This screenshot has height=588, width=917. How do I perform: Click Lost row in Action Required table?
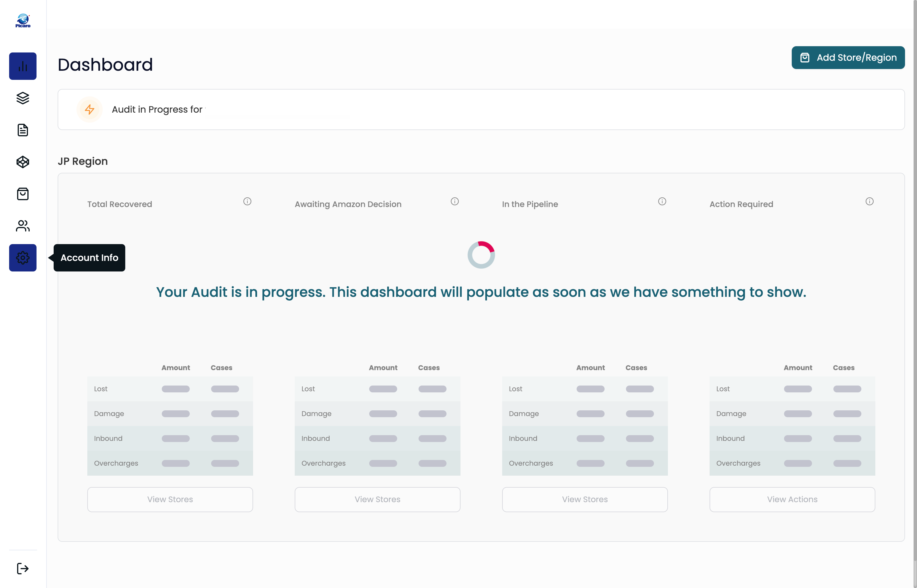click(x=793, y=389)
